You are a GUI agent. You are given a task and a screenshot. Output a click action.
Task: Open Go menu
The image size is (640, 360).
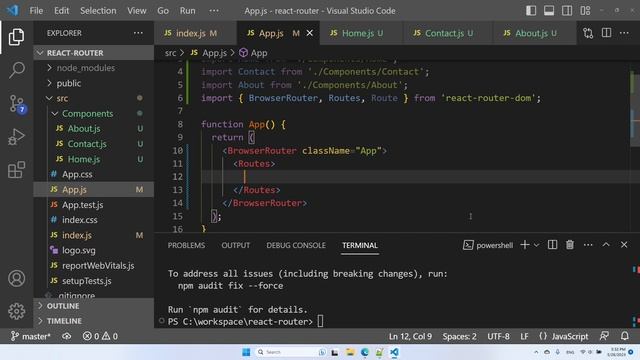[x=163, y=11]
